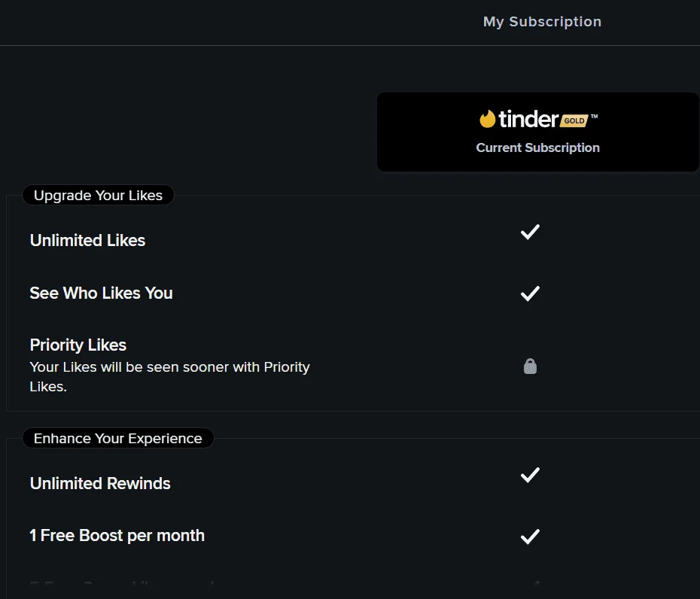The height and width of the screenshot is (599, 700).
Task: Click the checkmark for Unlimited Likes
Action: click(x=530, y=232)
